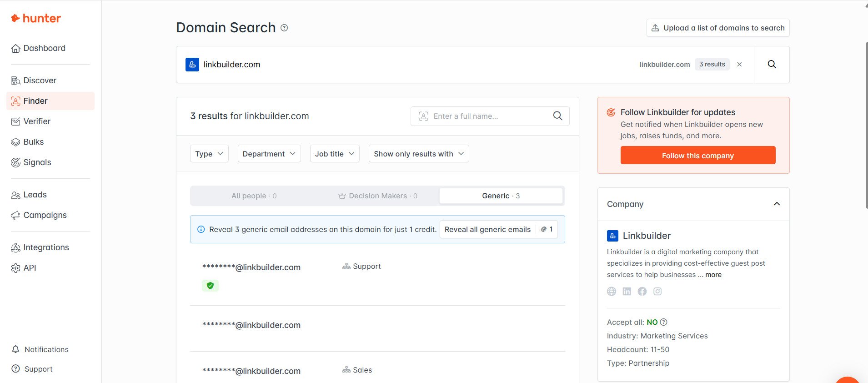Click the Support department email row
The width and height of the screenshot is (868, 383).
click(x=377, y=276)
